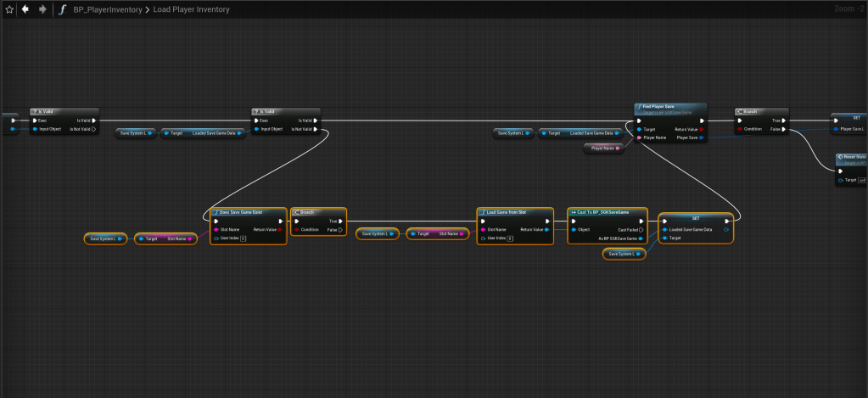
Task: Click User Index field on Load Game from Slot
Action: 509,238
